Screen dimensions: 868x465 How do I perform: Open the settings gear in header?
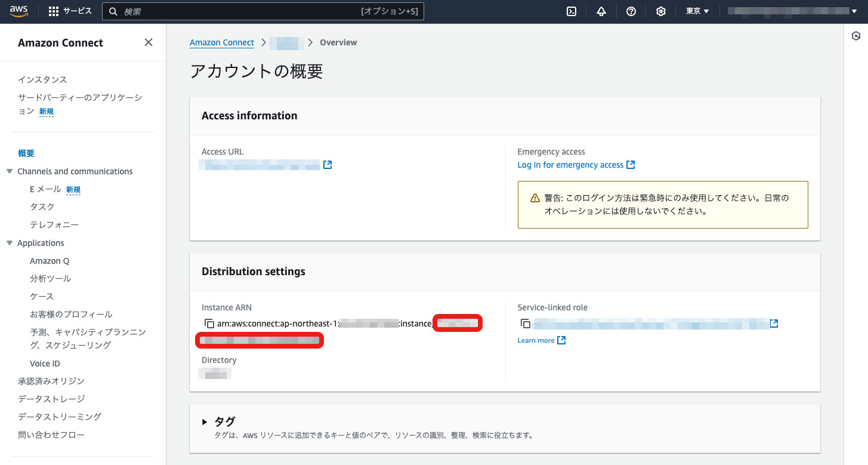pyautogui.click(x=661, y=11)
